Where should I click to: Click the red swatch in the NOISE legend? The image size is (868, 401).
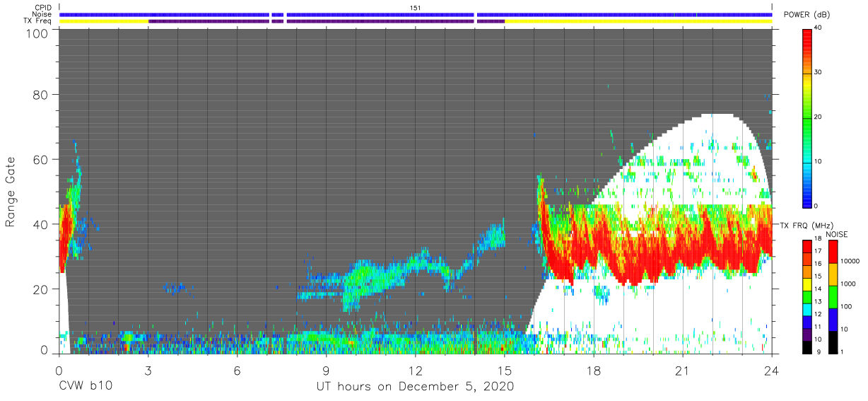point(833,251)
